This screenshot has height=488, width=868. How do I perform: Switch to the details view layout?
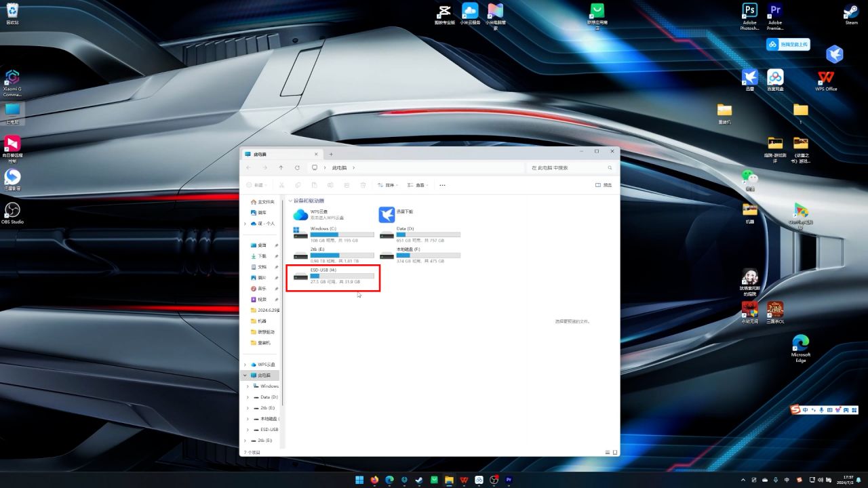point(607,451)
